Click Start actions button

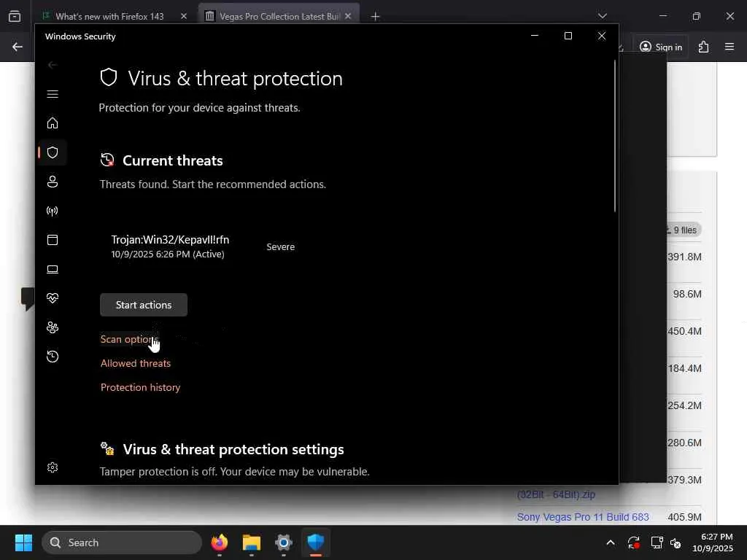click(x=144, y=305)
